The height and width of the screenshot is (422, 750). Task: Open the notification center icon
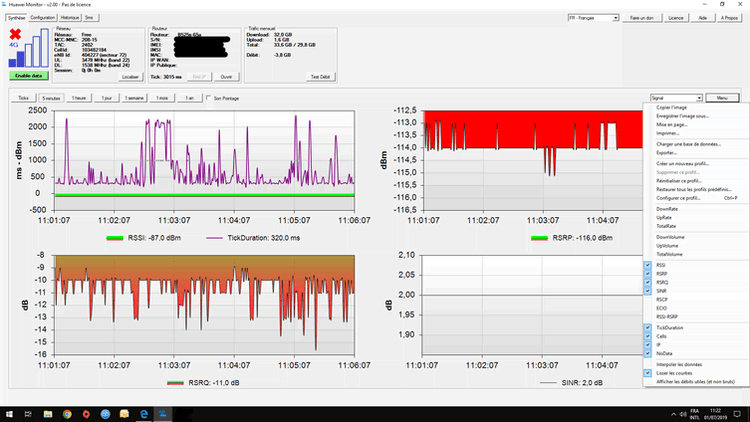[x=737, y=414]
